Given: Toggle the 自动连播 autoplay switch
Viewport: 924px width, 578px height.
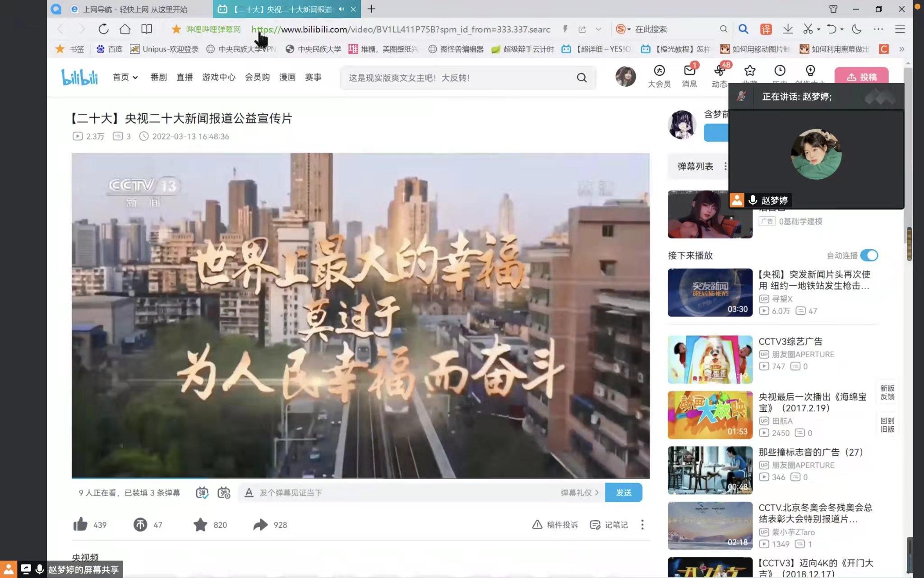Looking at the screenshot, I should pos(869,255).
